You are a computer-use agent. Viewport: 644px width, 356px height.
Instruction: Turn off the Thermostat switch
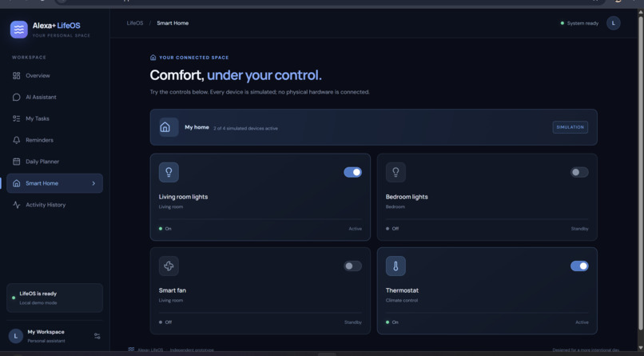[x=579, y=266]
